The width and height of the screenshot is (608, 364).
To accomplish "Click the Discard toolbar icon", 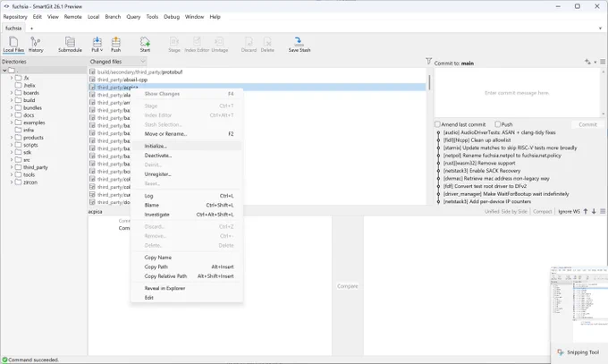I will pyautogui.click(x=249, y=44).
